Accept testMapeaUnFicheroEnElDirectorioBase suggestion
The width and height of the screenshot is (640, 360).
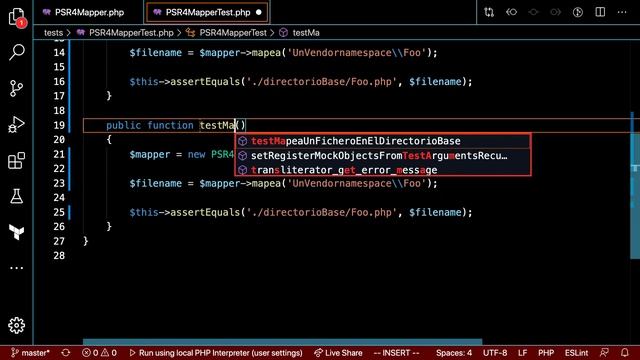[383, 141]
